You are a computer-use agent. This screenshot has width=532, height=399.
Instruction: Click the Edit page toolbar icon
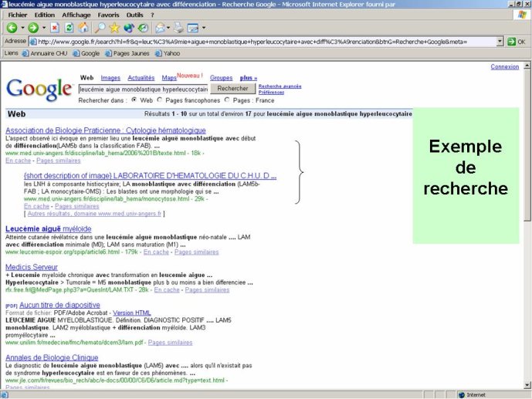193,28
